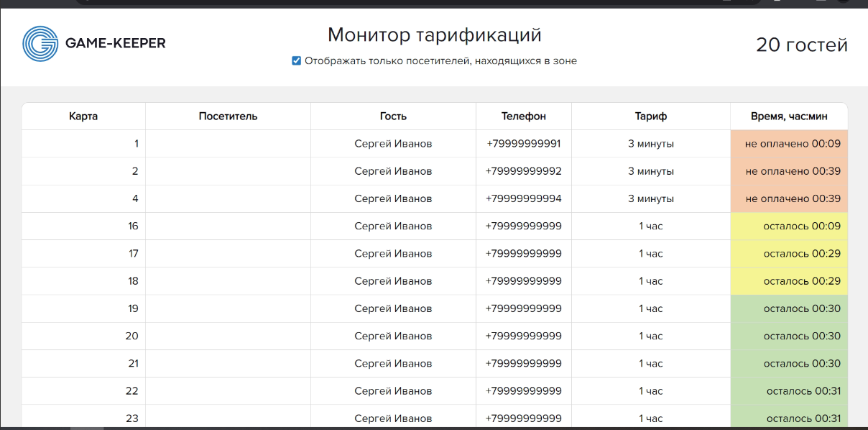868x430 pixels.
Task: Click the Карта column header
Action: click(x=83, y=116)
